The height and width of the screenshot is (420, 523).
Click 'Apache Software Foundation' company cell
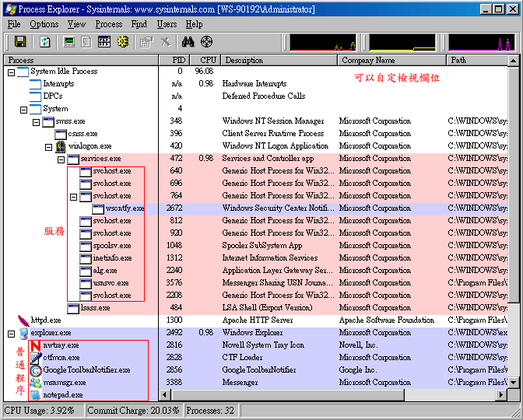[x=387, y=320]
